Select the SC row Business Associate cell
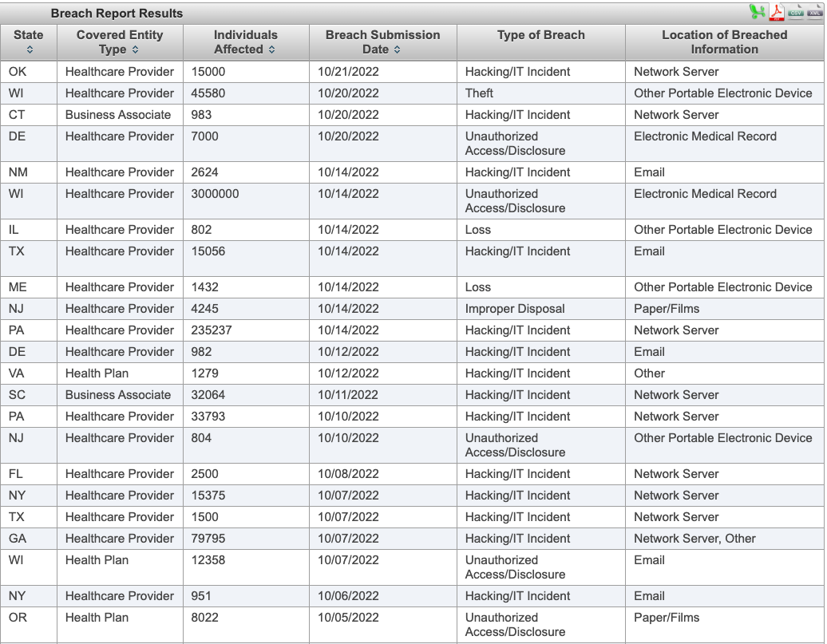The image size is (827, 644). tap(120, 396)
